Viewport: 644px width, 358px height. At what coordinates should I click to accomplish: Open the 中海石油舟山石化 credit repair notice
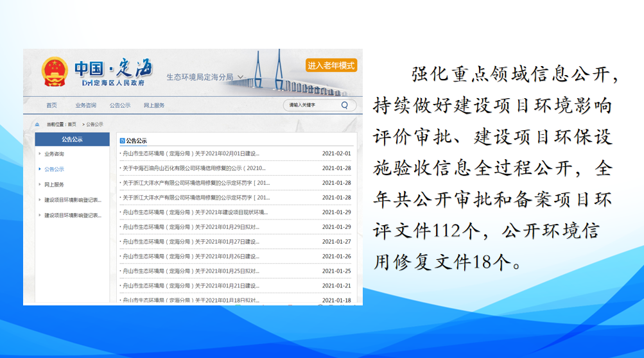click(x=194, y=168)
